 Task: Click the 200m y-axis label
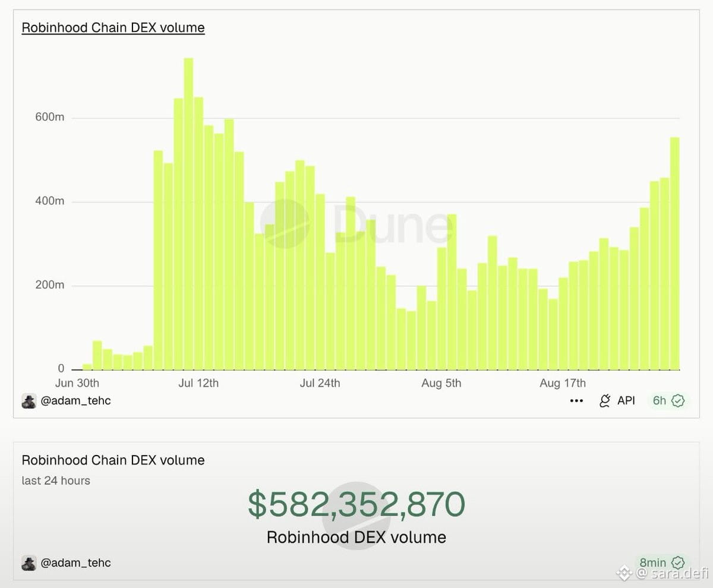point(50,285)
